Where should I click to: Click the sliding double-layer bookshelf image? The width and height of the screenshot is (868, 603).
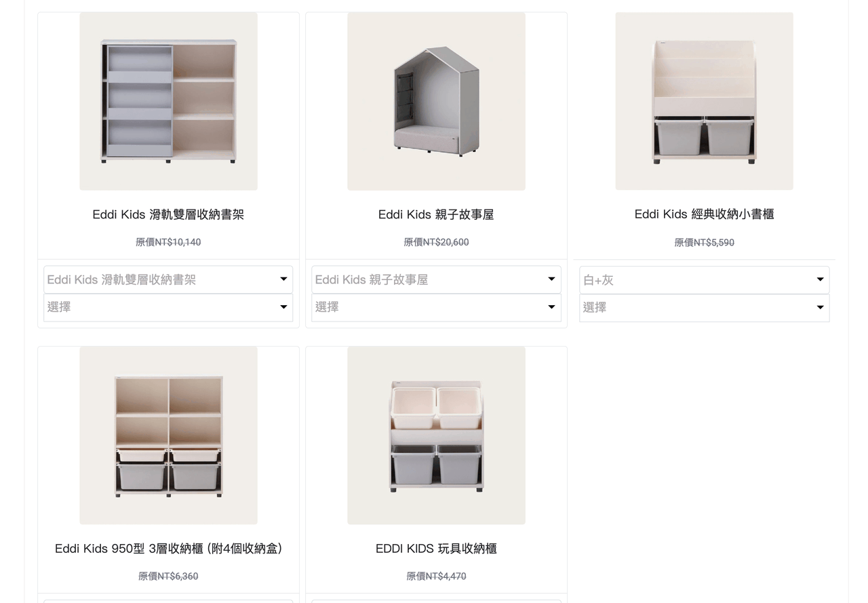coord(168,101)
